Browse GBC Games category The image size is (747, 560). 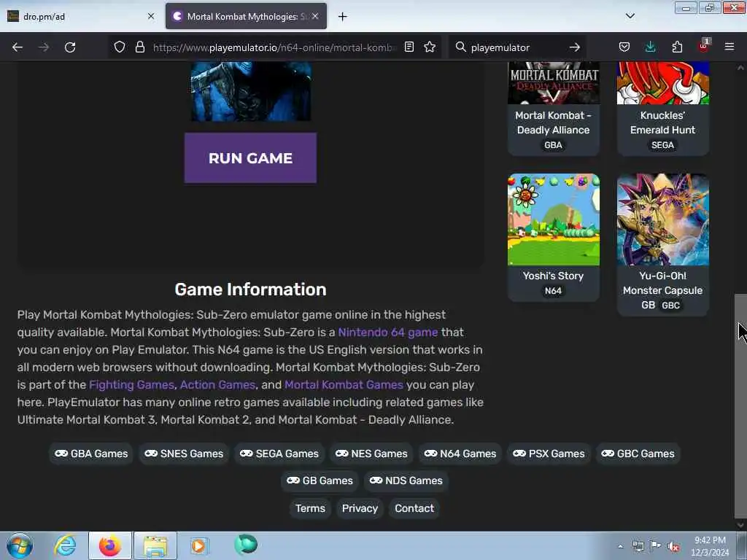pyautogui.click(x=638, y=454)
